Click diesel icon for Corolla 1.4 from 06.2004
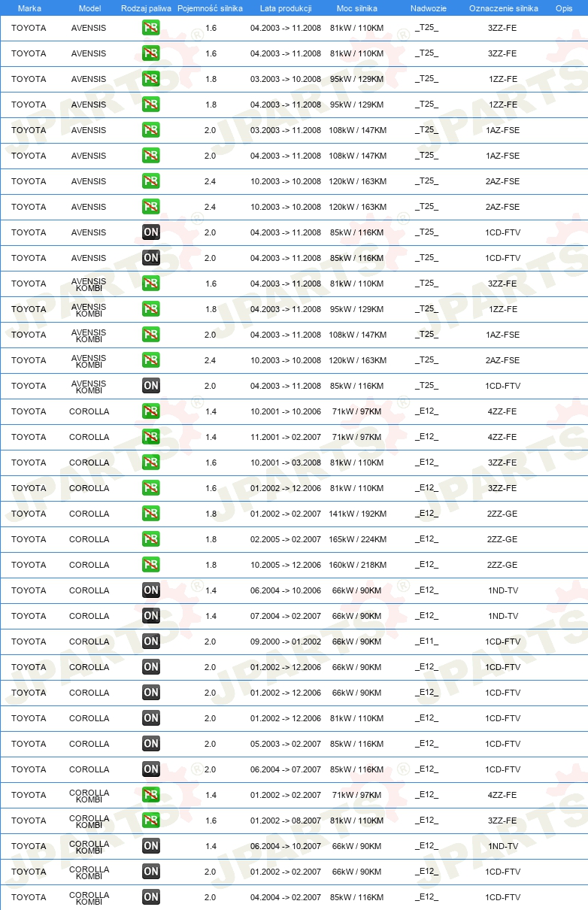The width and height of the screenshot is (588, 910). pos(150,590)
